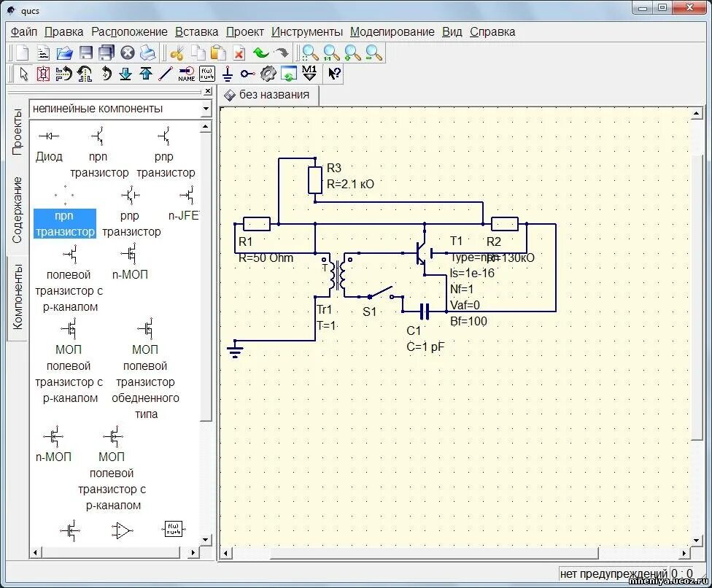Cut selection with the scissors icon
This screenshot has height=588, width=712.
[177, 53]
